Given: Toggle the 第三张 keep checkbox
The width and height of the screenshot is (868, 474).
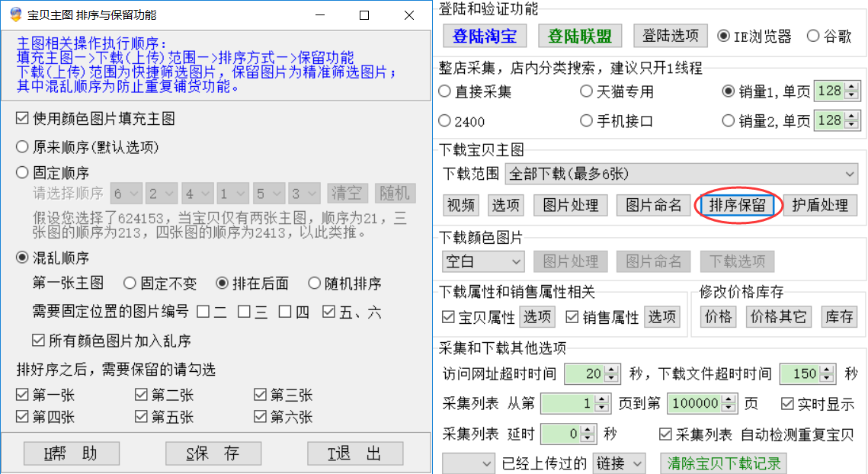Looking at the screenshot, I should tap(261, 395).
